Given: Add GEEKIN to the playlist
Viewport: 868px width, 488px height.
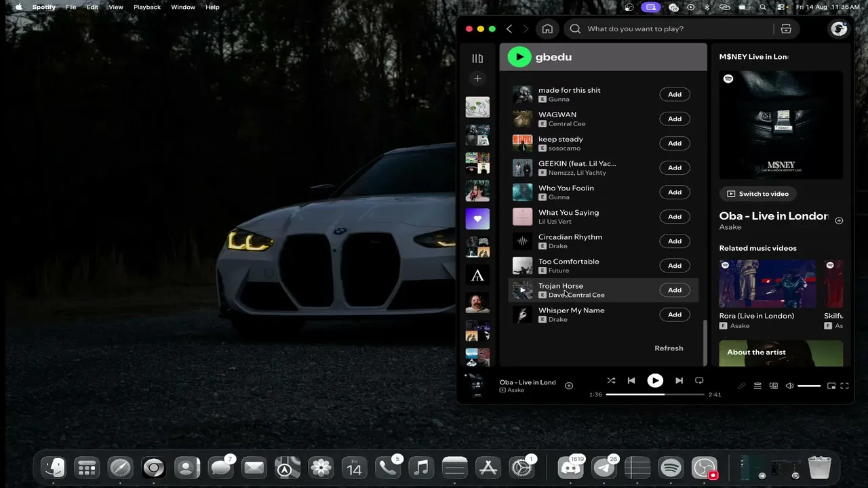Looking at the screenshot, I should pos(675,168).
